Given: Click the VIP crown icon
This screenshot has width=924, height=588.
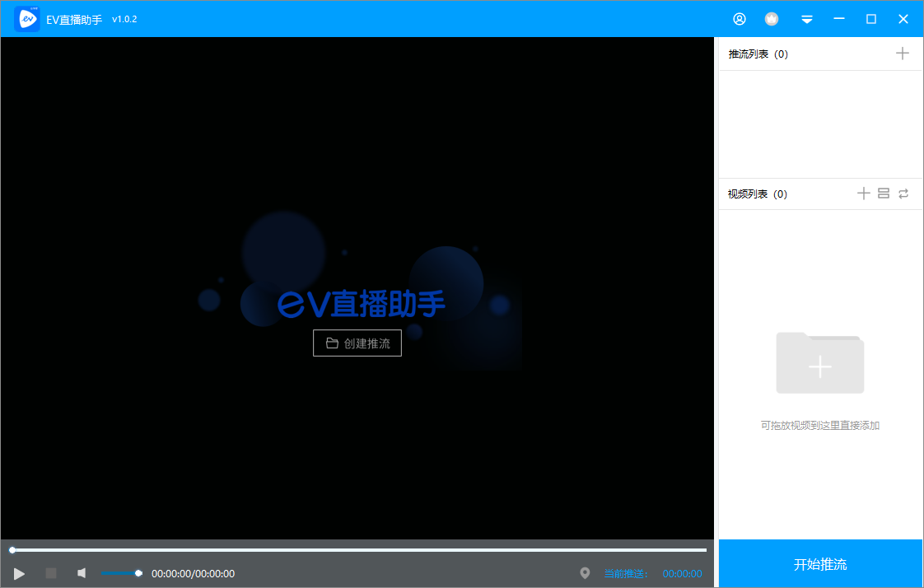Looking at the screenshot, I should [x=772, y=18].
